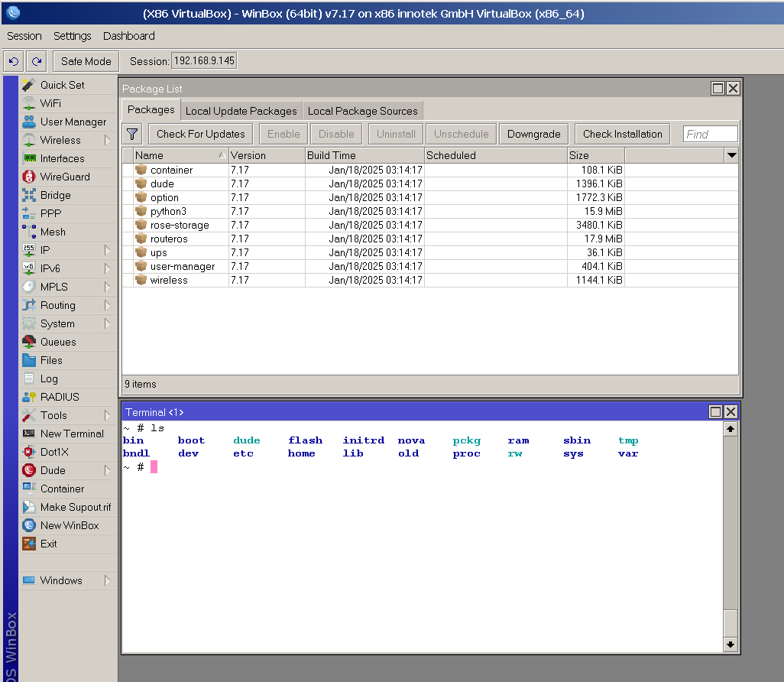Viewport: 784px width, 682px height.
Task: Expand the IPv6 submenu arrow
Action: tap(107, 268)
